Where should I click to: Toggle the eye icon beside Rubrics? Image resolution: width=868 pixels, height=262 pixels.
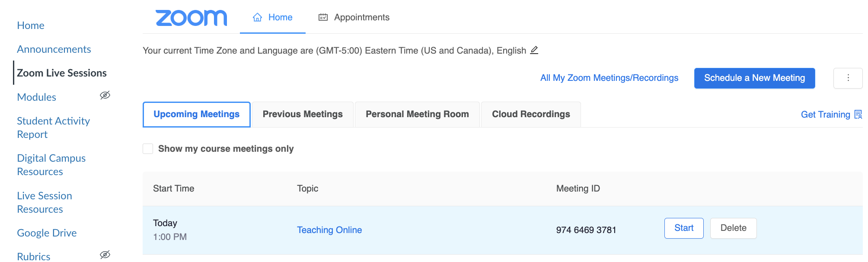105,255
